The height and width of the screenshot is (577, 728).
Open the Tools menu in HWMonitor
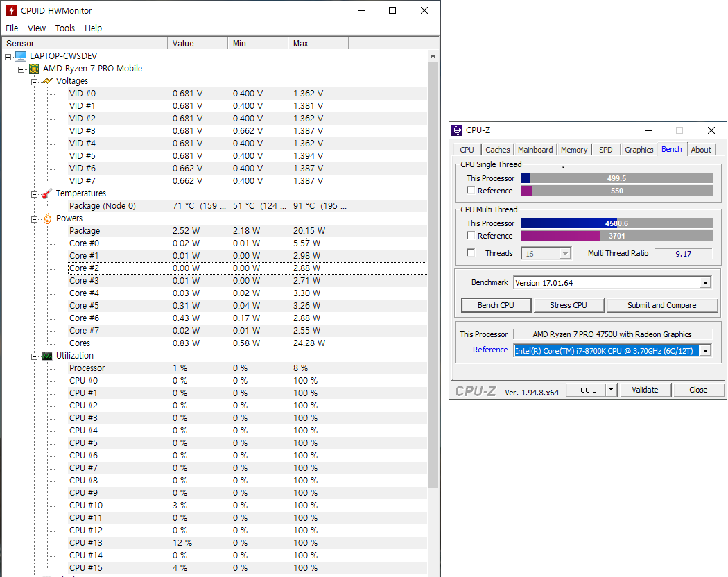65,28
